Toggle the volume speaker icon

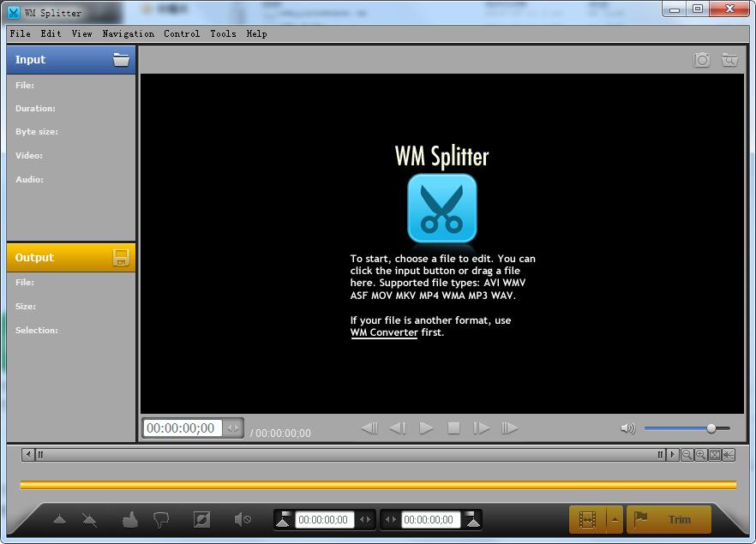(627, 428)
